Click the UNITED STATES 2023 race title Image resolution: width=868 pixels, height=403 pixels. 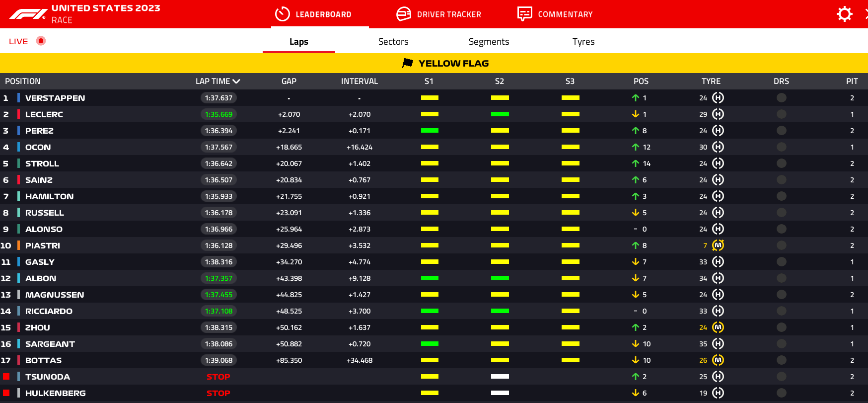(106, 8)
